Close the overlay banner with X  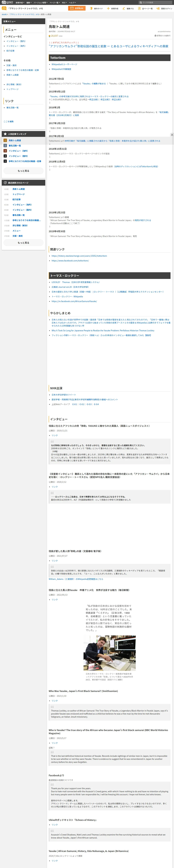tap(172, 135)
